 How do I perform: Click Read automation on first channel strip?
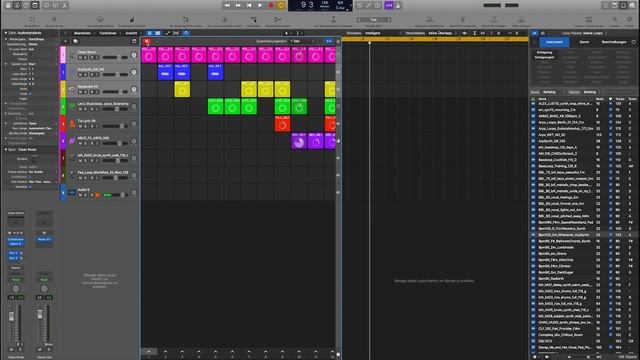[16, 280]
